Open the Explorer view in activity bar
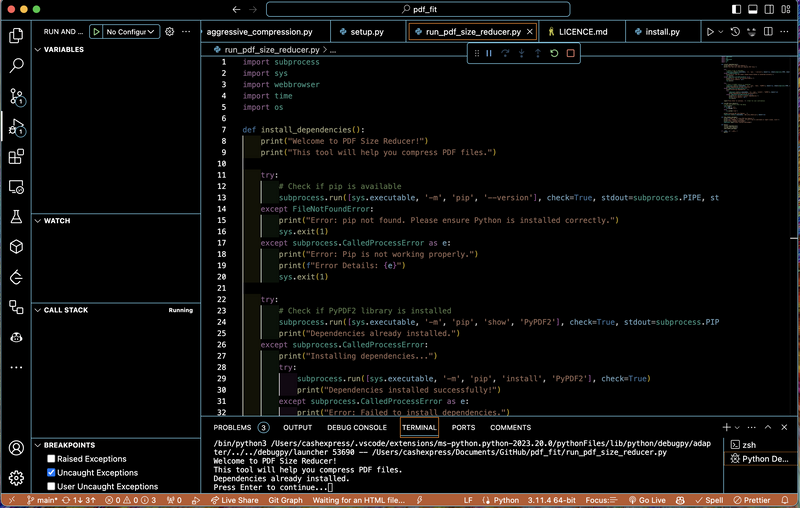The height and width of the screenshot is (508, 800). click(16, 35)
